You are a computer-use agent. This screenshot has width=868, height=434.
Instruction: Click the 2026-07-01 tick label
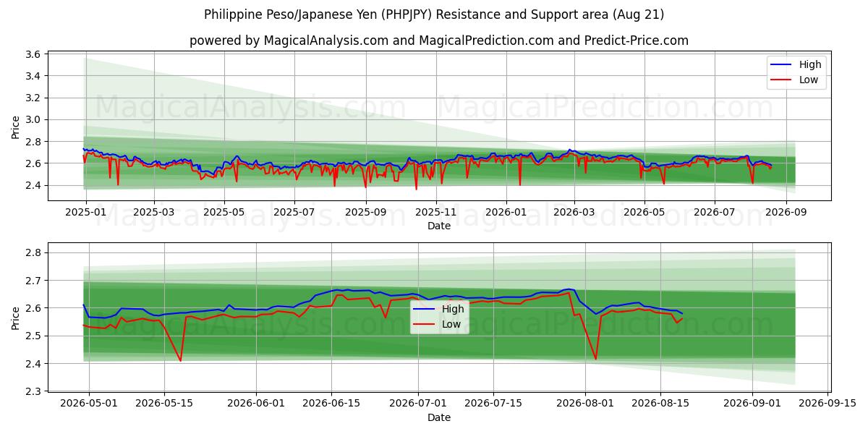(418, 404)
